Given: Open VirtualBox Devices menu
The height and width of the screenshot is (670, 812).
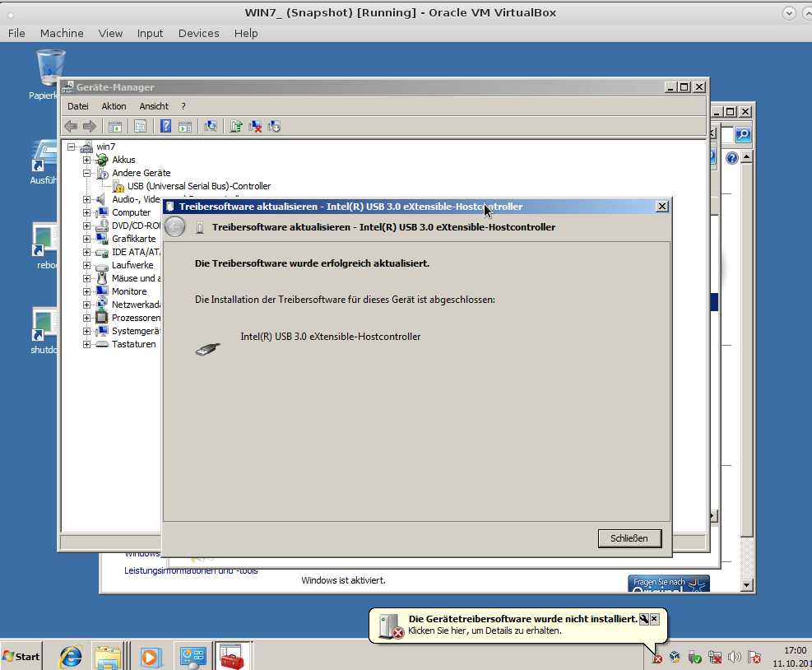Looking at the screenshot, I should [199, 33].
